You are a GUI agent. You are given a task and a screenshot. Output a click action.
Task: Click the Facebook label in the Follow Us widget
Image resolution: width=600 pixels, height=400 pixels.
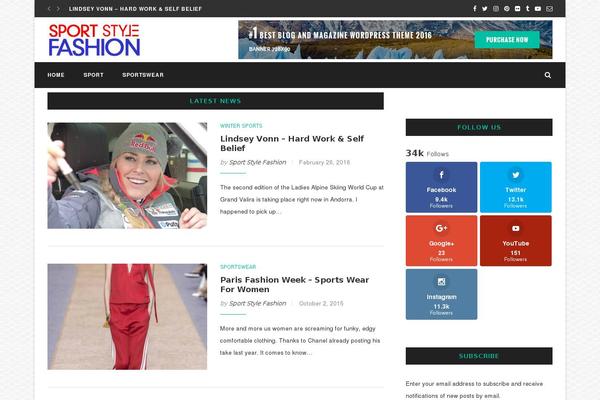tap(441, 190)
